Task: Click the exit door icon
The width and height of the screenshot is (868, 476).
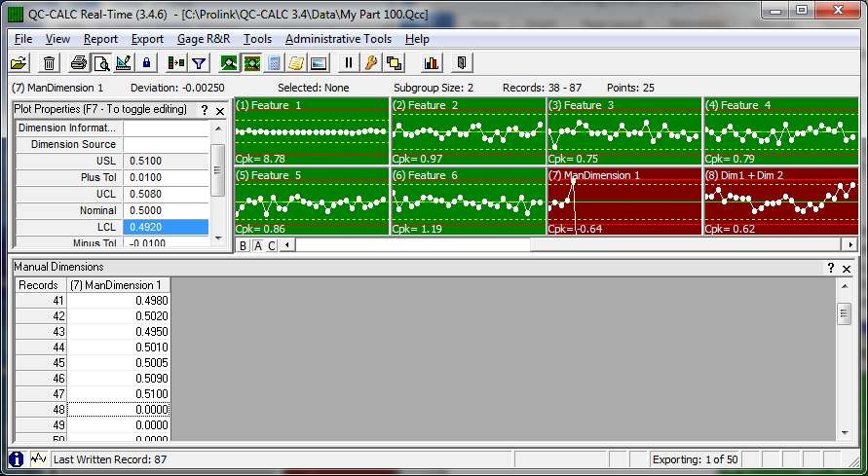Action: point(461,63)
